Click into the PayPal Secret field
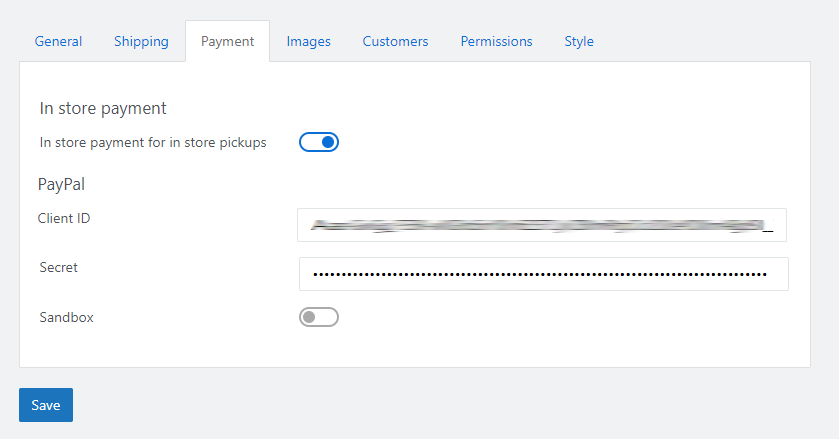839x439 pixels. (543, 273)
